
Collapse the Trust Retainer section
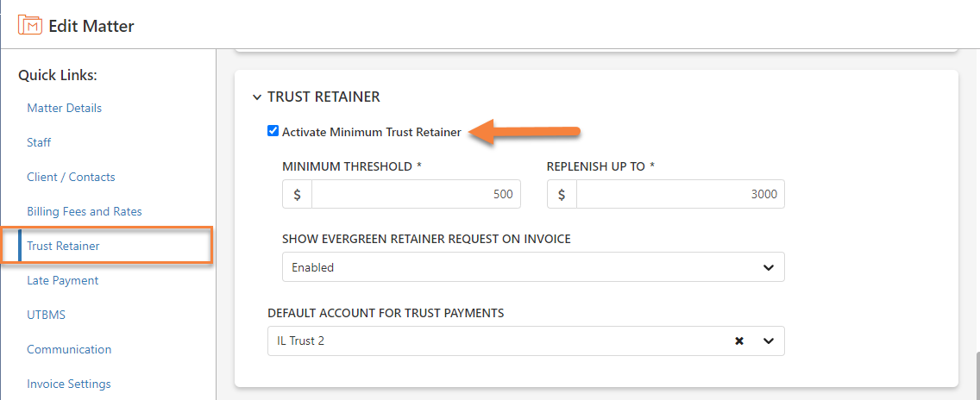tap(257, 97)
